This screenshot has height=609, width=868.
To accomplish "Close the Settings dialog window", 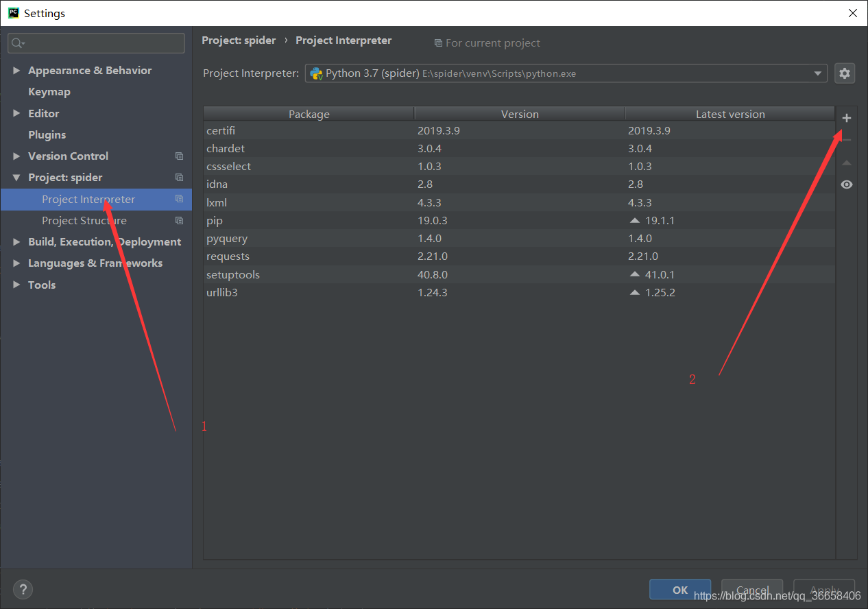I will [852, 13].
